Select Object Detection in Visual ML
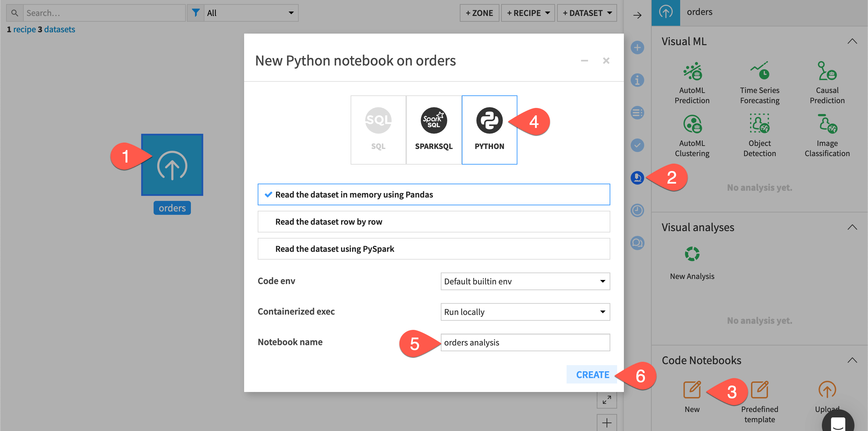The width and height of the screenshot is (868, 431). (x=759, y=134)
